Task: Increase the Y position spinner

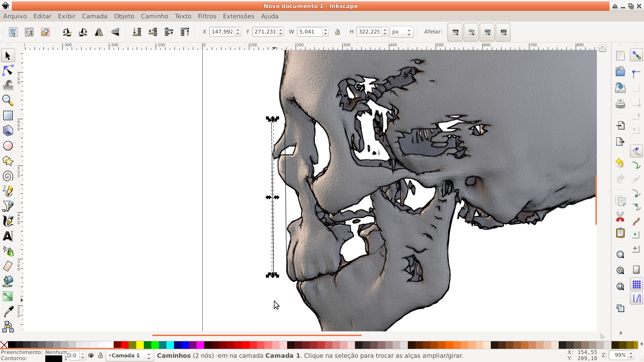Action: (281, 30)
